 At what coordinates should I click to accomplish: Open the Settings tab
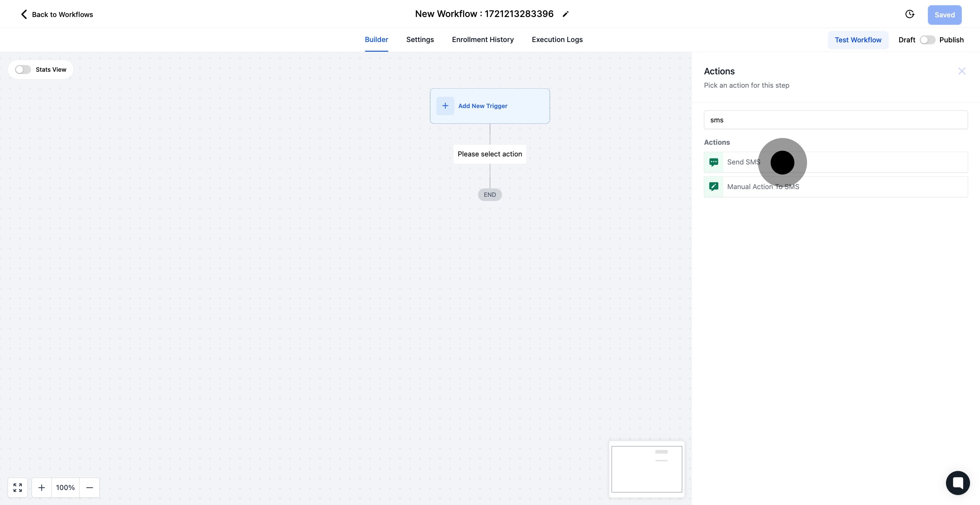[x=420, y=40]
